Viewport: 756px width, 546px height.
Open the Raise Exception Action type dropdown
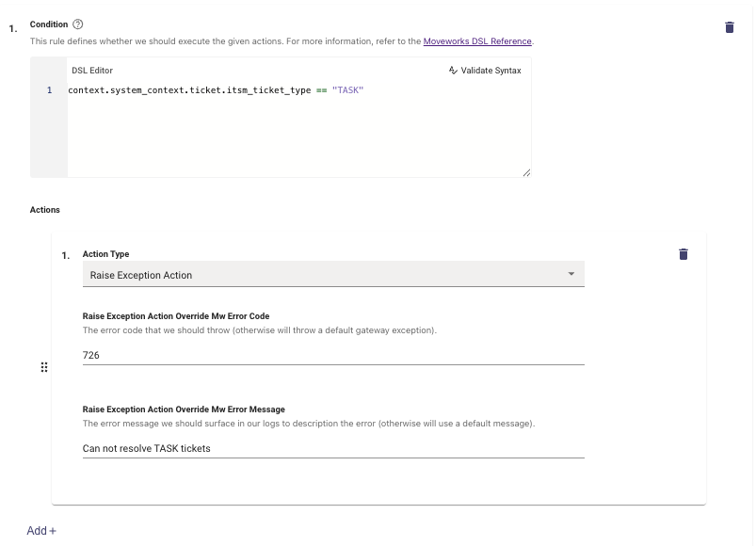point(333,274)
